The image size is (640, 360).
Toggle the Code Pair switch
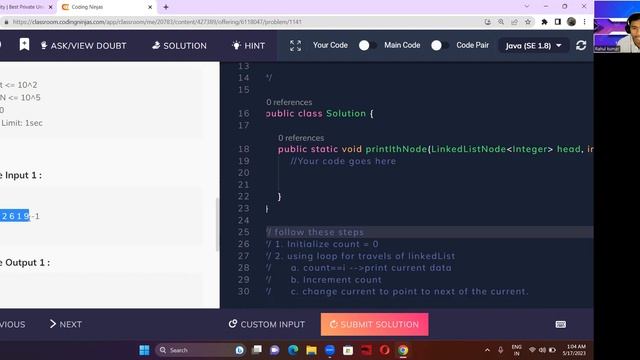click(439, 45)
